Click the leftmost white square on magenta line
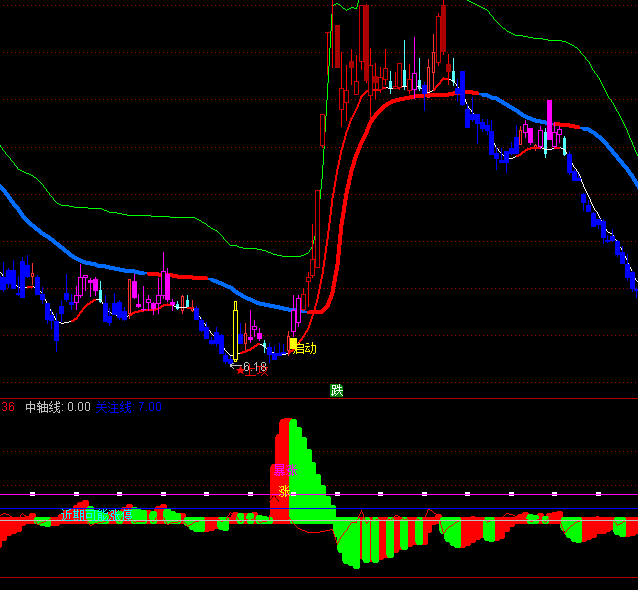The image size is (638, 590). (x=32, y=493)
